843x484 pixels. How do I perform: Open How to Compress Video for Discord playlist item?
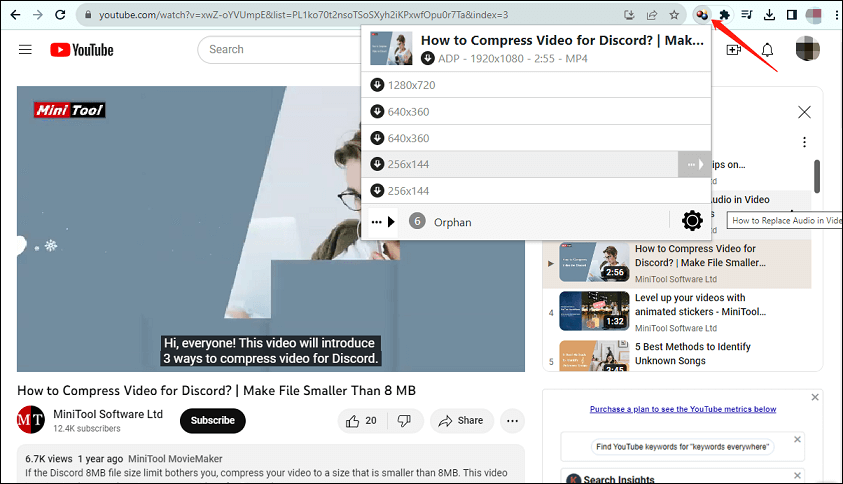pyautogui.click(x=677, y=264)
